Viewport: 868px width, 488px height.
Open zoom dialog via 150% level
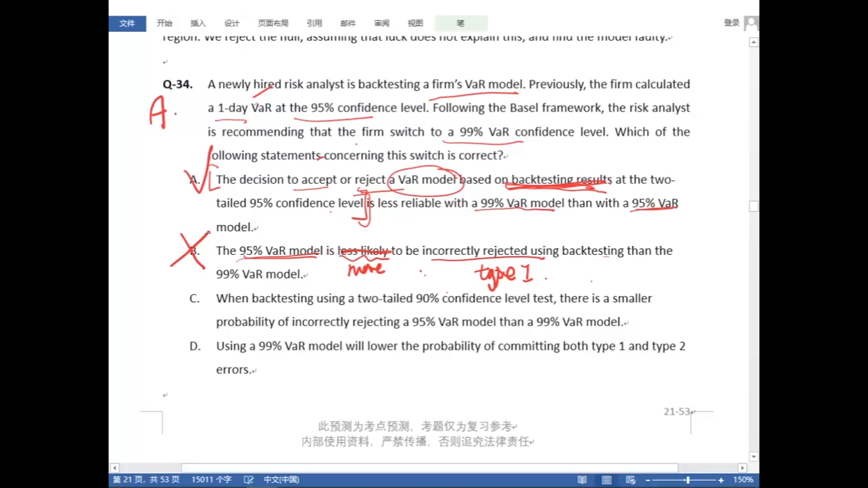tap(743, 480)
